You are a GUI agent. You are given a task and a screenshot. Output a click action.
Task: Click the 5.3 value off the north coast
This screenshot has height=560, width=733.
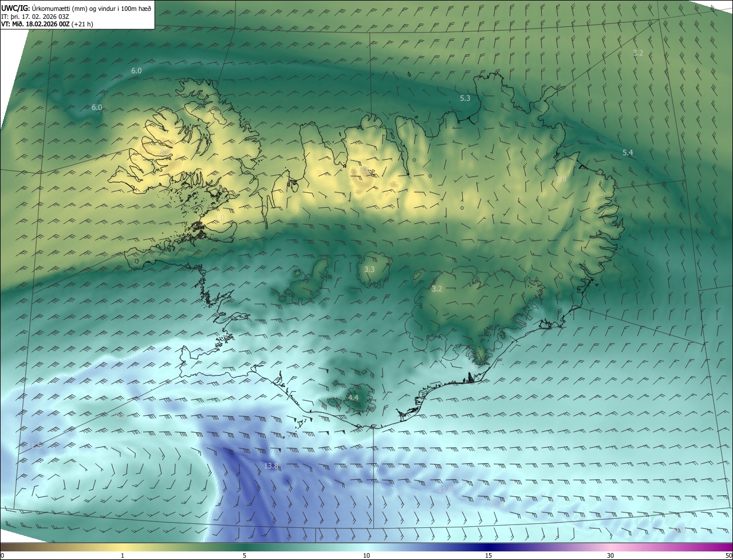(465, 98)
